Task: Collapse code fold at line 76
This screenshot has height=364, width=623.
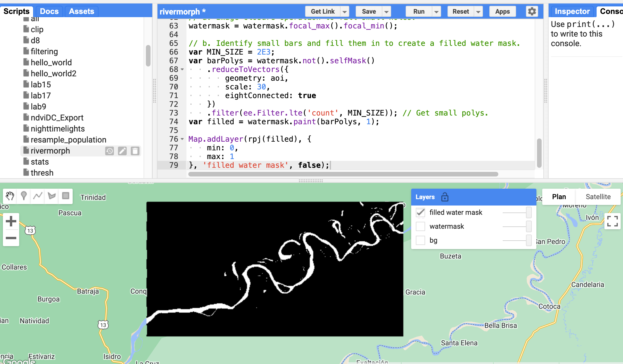Action: click(x=182, y=139)
